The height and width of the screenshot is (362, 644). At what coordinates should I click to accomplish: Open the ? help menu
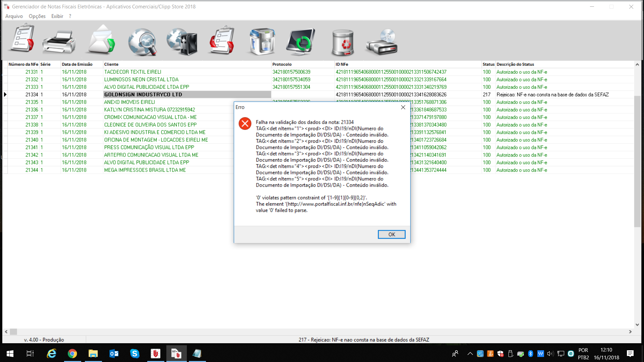70,16
